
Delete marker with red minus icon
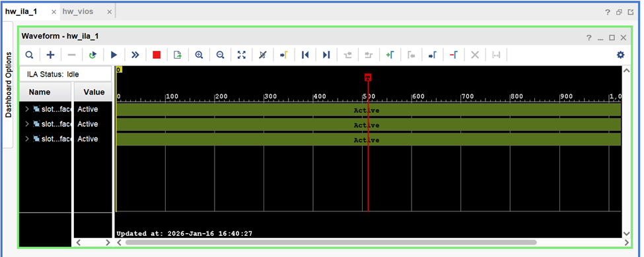click(x=453, y=55)
